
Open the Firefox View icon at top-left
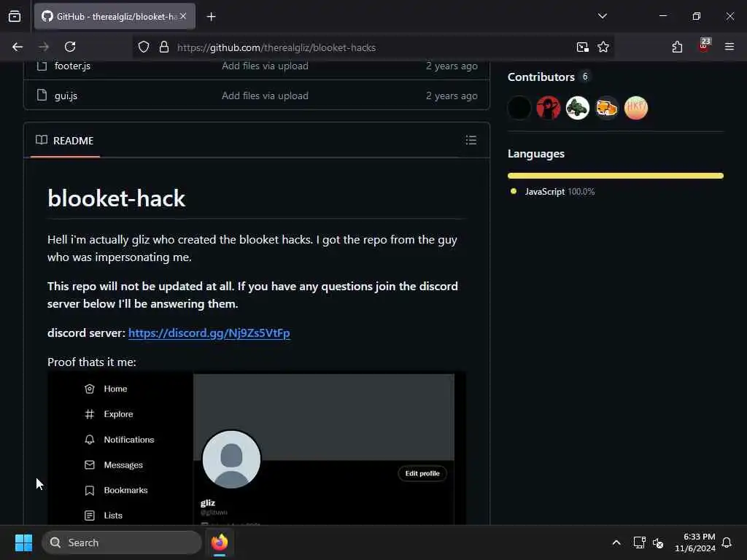[x=15, y=16]
